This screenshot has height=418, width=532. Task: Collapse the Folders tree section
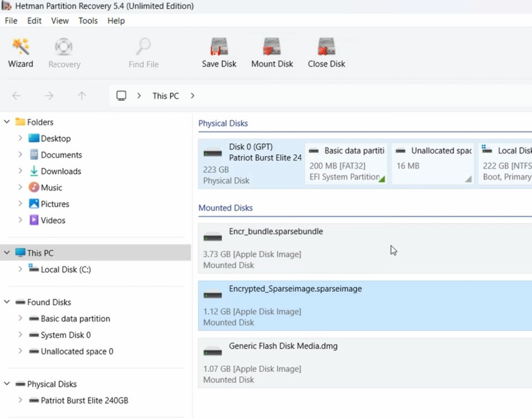coord(7,122)
